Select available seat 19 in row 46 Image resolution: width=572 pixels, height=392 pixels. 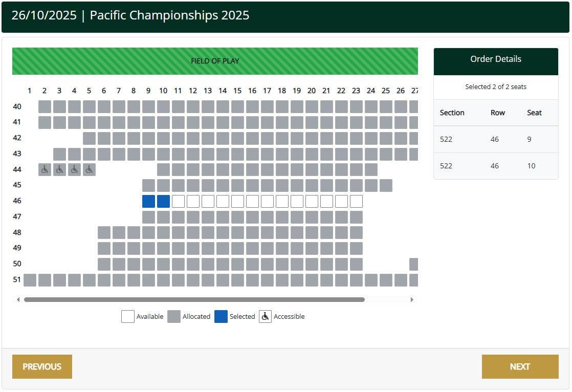297,201
